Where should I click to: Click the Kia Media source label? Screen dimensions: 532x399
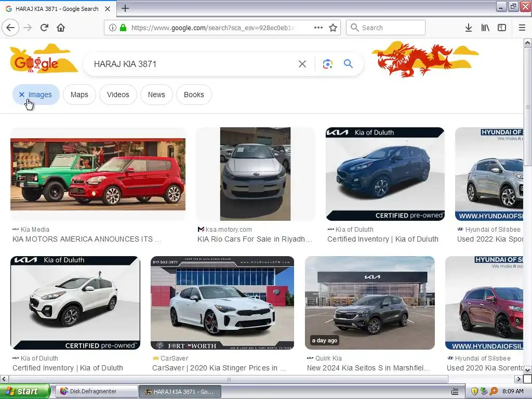35,230
